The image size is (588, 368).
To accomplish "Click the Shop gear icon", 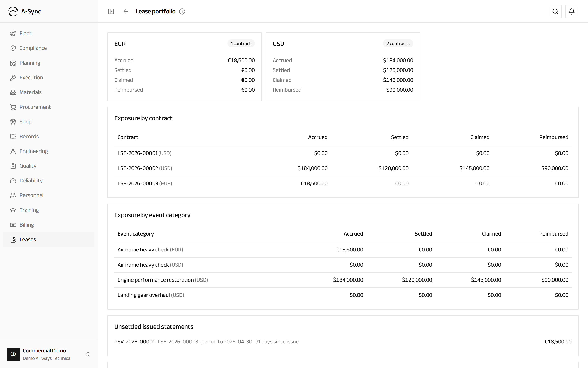I will [13, 122].
